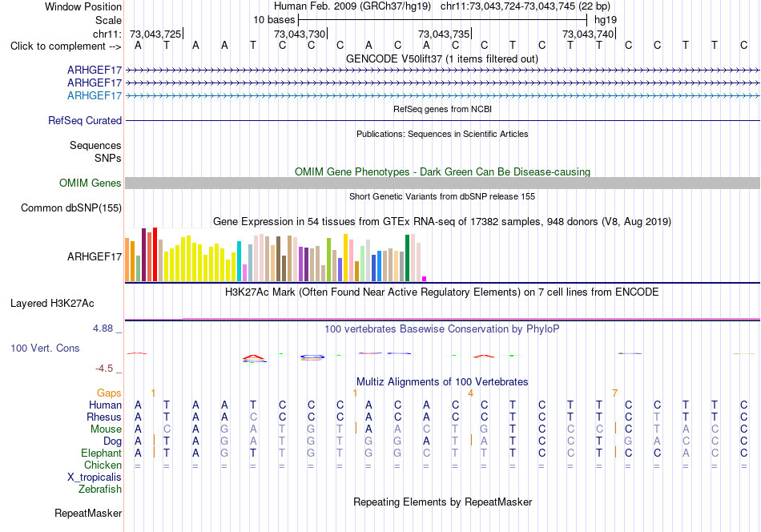The width and height of the screenshot is (761, 532).
Task: Click the ARHGEF17 label beside the GTEx bar chart
Action: [x=95, y=256]
